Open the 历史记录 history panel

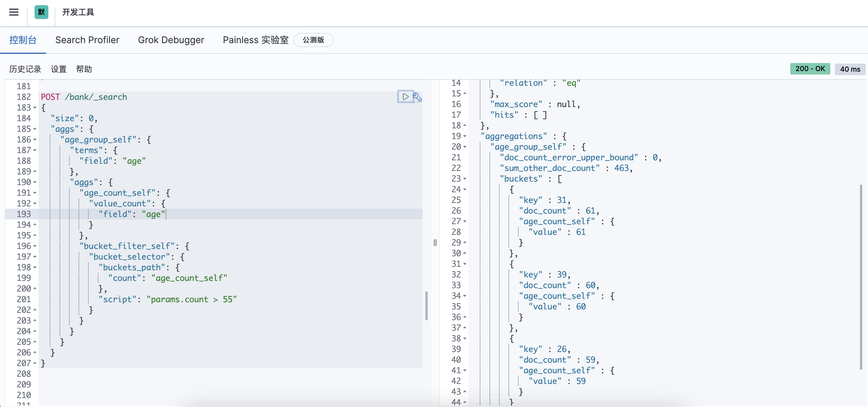[x=25, y=69]
